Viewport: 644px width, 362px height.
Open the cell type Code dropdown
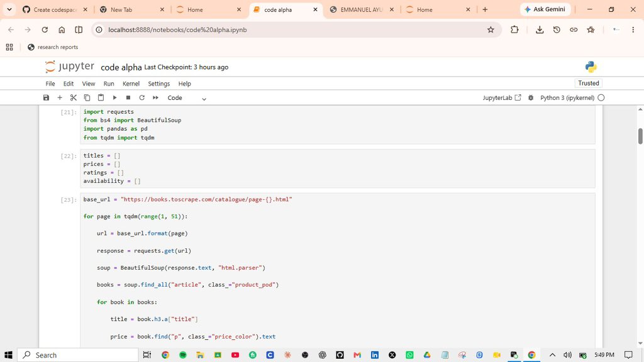[186, 97]
